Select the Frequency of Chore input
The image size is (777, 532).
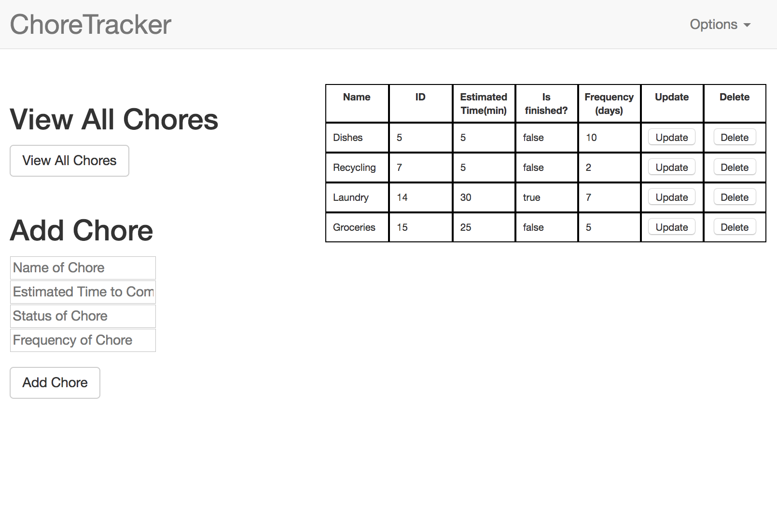click(x=83, y=340)
